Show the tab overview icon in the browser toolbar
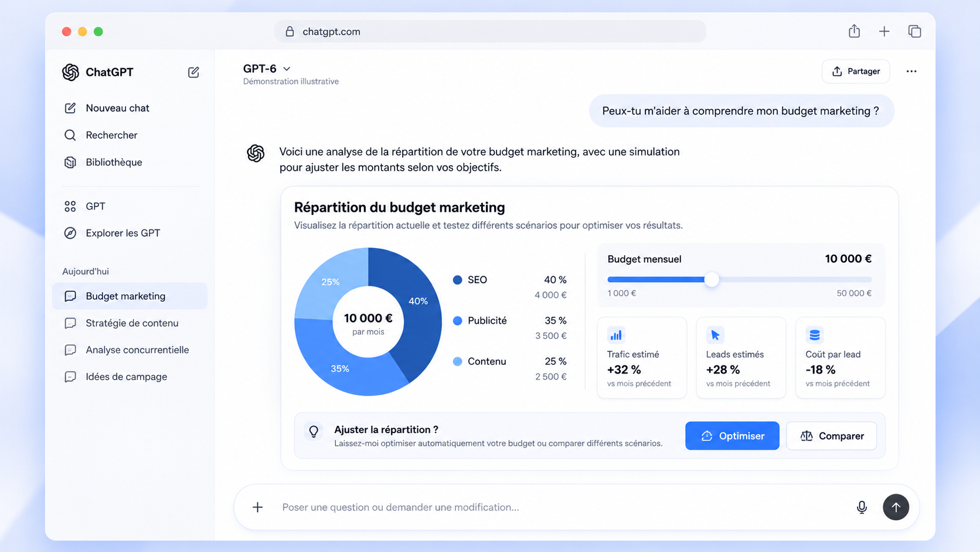 click(914, 31)
